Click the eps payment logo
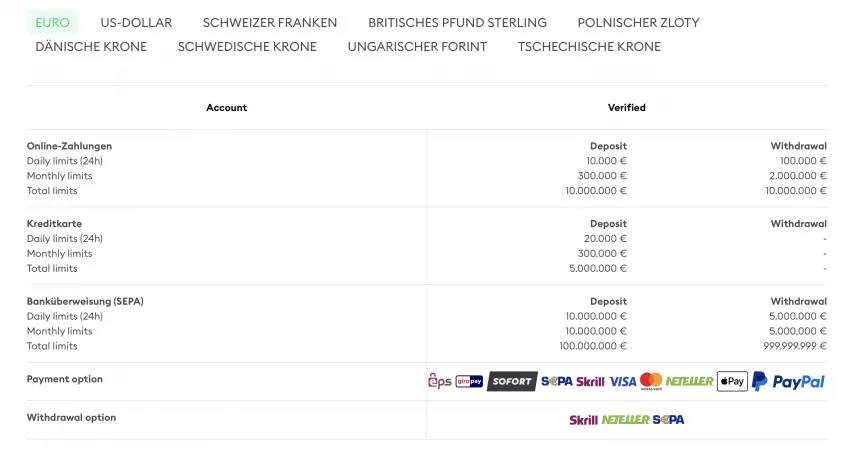Image resolution: width=860 pixels, height=451 pixels. click(x=440, y=381)
